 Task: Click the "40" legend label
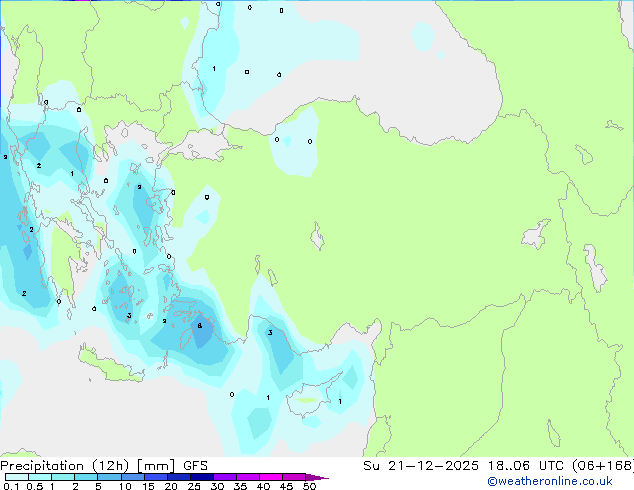pyautogui.click(x=263, y=486)
